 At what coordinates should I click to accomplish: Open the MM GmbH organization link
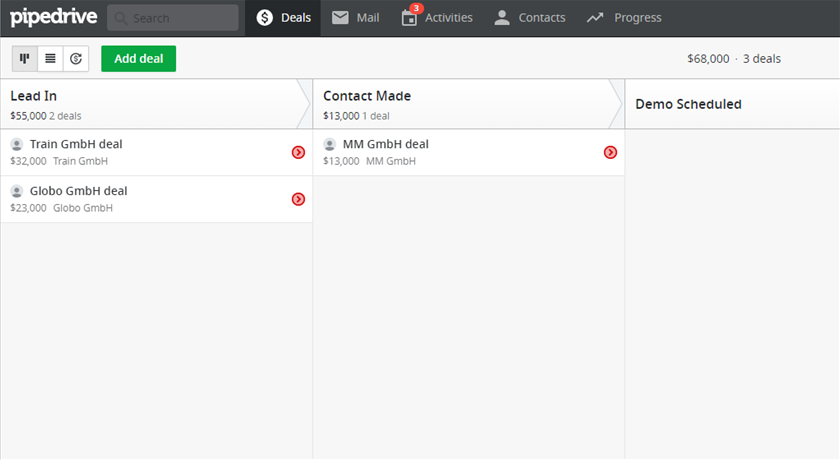pyautogui.click(x=390, y=161)
